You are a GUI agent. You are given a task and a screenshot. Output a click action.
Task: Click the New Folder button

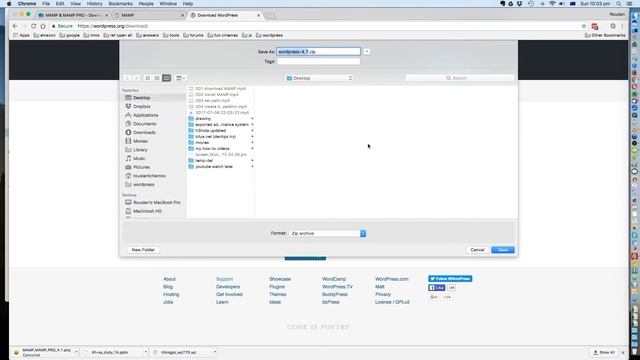pos(143,250)
